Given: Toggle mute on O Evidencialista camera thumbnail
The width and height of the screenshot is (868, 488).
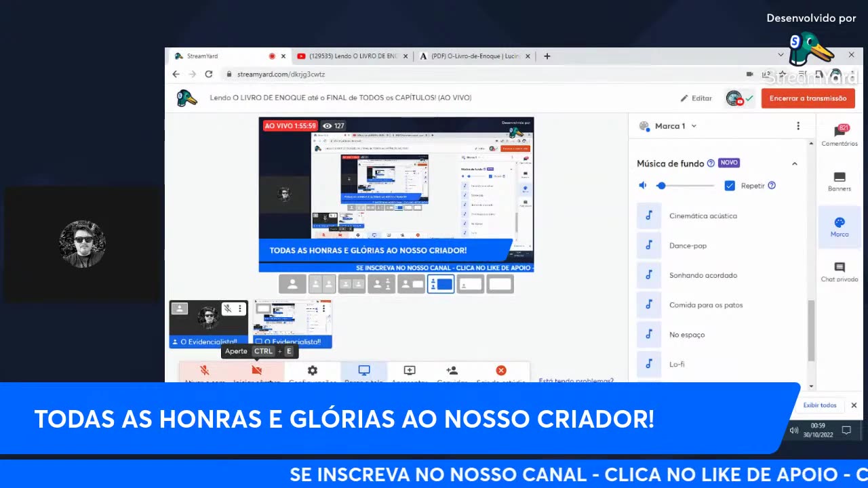Looking at the screenshot, I should tap(227, 308).
